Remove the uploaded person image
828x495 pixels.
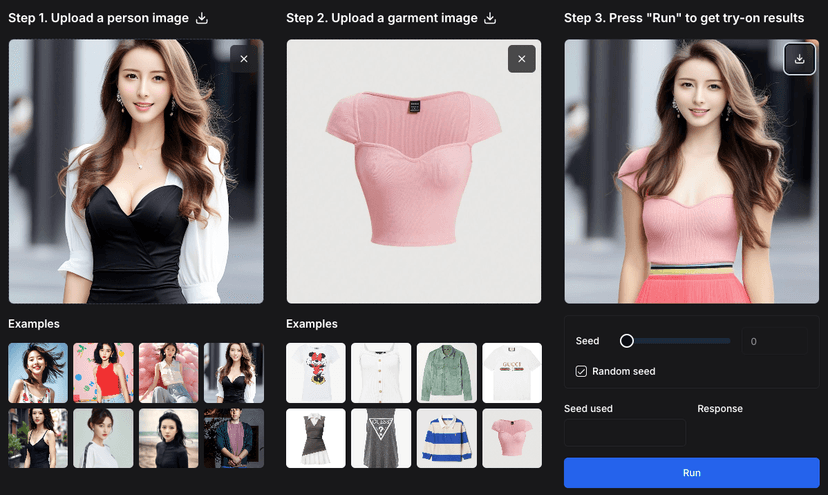[x=244, y=59]
